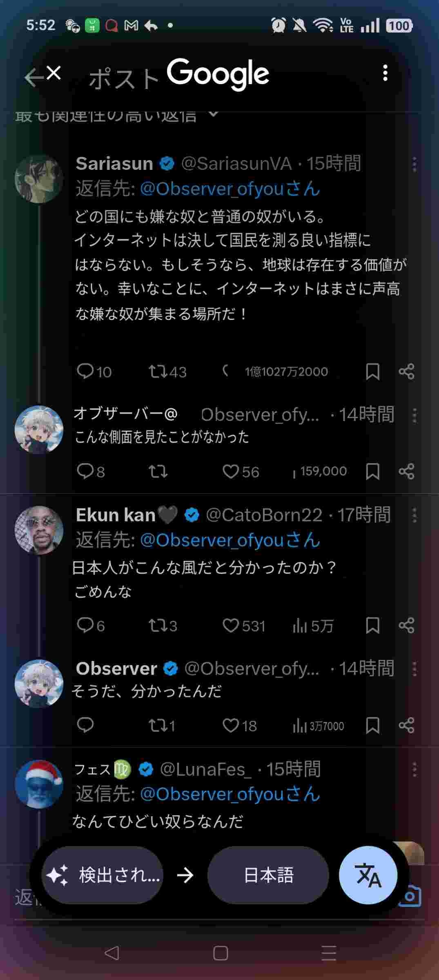Tap the round translate button
The width and height of the screenshot is (439, 980).
pos(368,875)
